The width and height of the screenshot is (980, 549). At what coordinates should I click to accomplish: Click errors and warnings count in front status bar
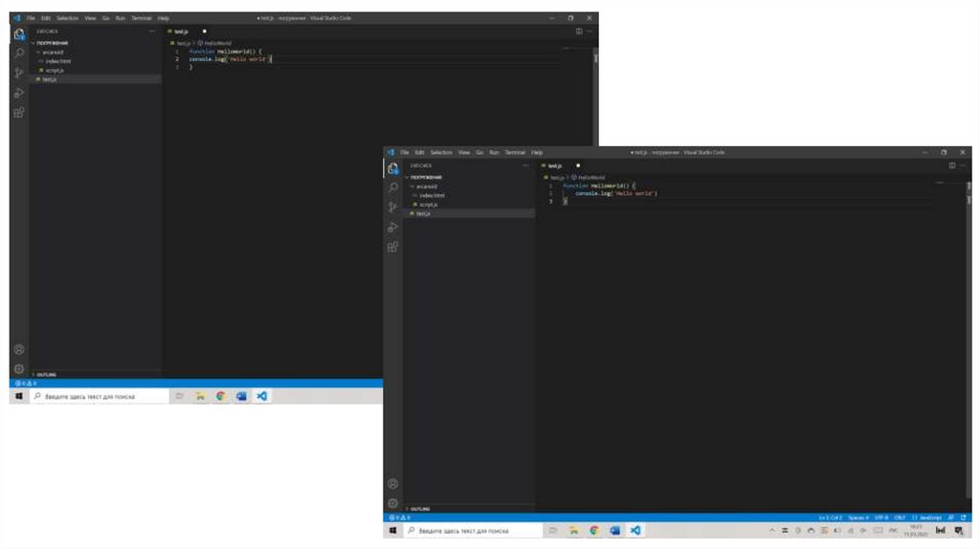point(399,517)
